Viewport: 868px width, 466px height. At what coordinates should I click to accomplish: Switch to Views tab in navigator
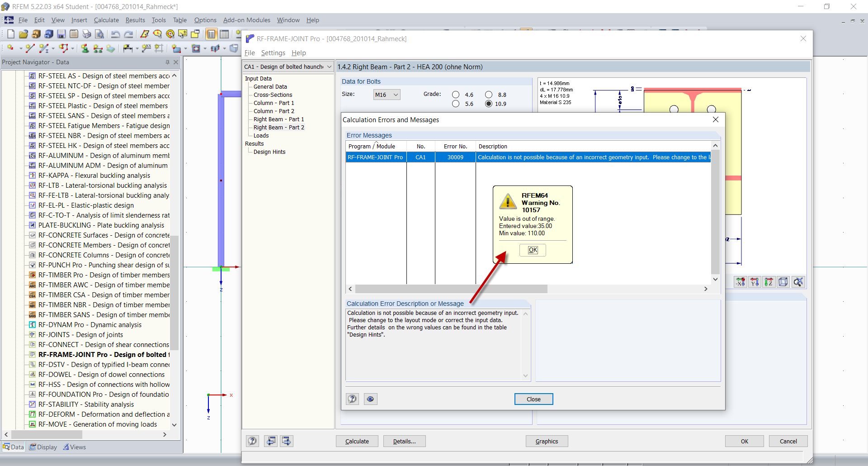74,447
